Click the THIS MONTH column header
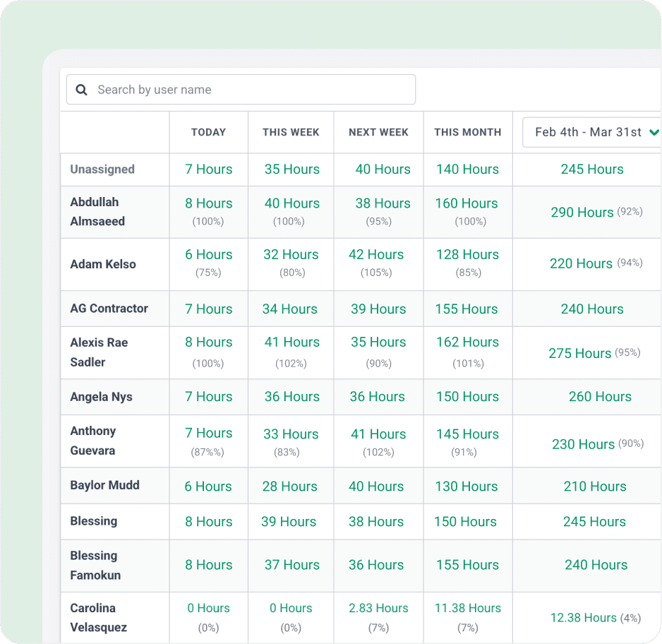The width and height of the screenshot is (662, 644). (467, 132)
